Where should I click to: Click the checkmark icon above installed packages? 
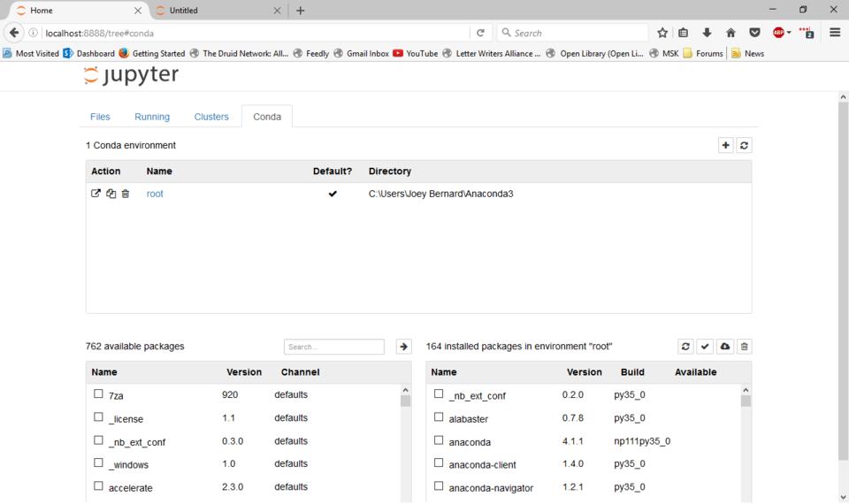click(x=705, y=347)
